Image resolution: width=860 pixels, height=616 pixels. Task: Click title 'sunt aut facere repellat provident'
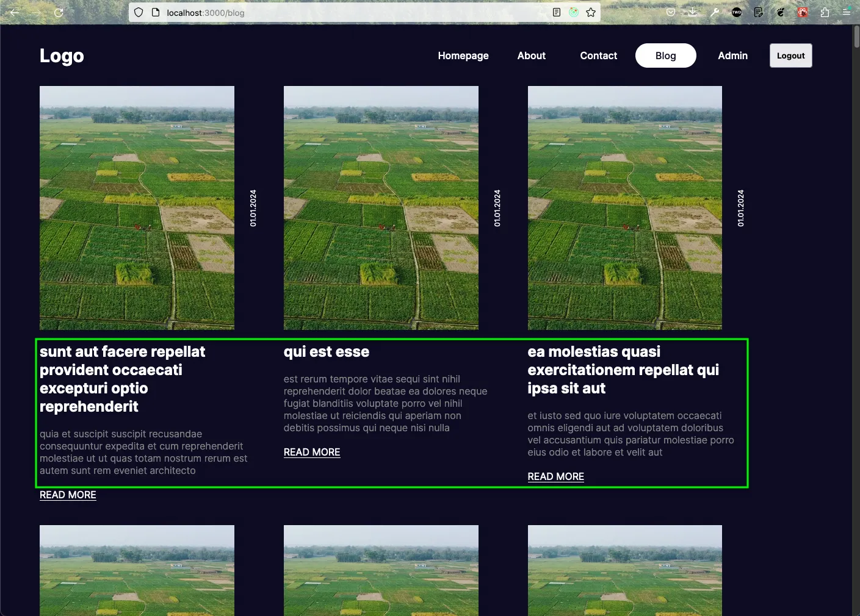coord(122,379)
